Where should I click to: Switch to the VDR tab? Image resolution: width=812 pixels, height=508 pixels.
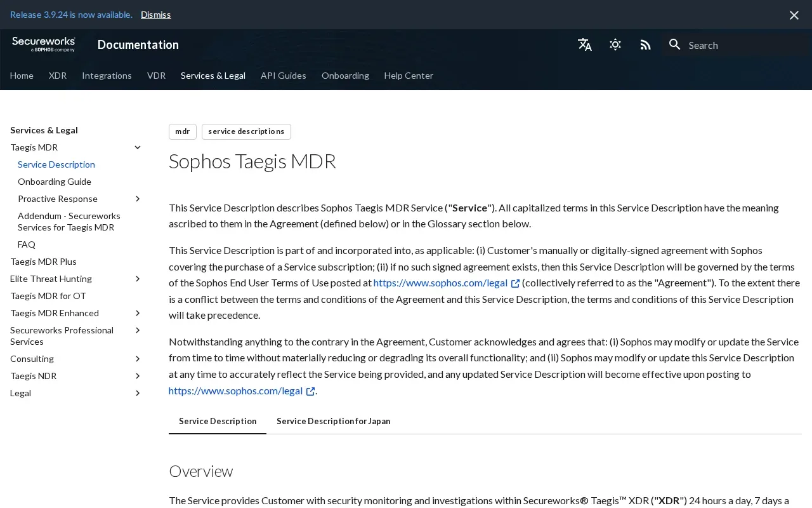156,76
